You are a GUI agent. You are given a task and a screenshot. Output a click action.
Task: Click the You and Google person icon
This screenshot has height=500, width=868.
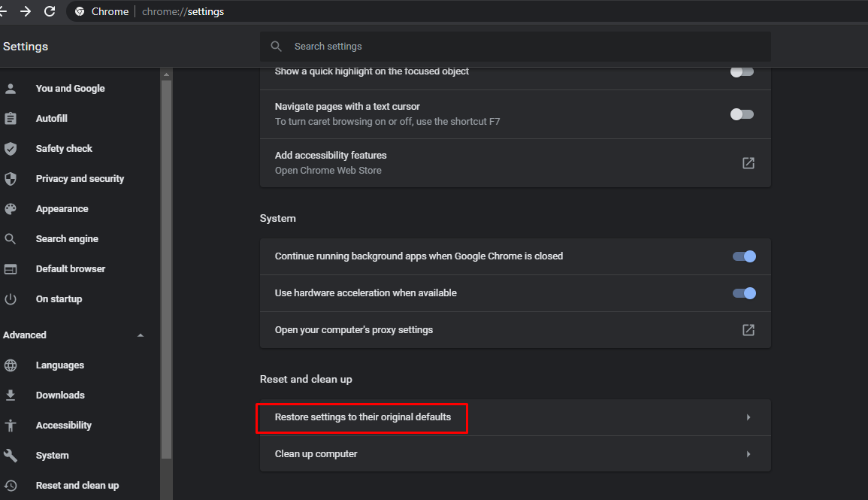tap(11, 89)
